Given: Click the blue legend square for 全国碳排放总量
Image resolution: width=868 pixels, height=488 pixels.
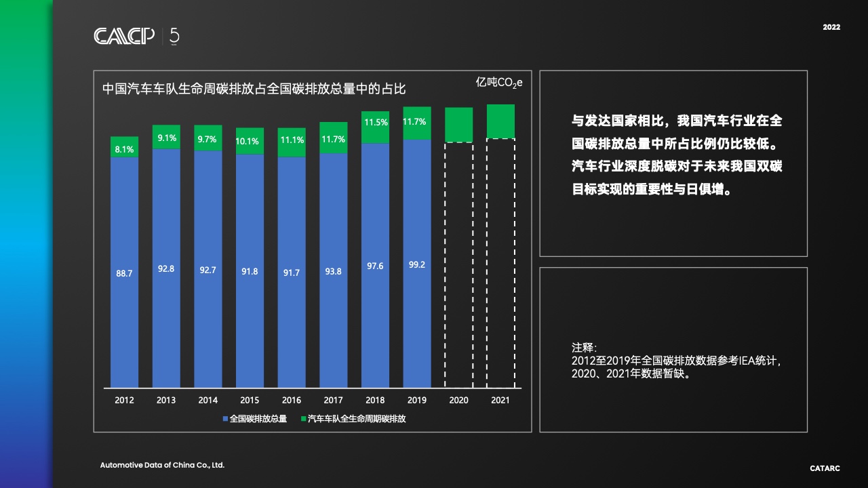Looking at the screenshot, I should click(226, 419).
